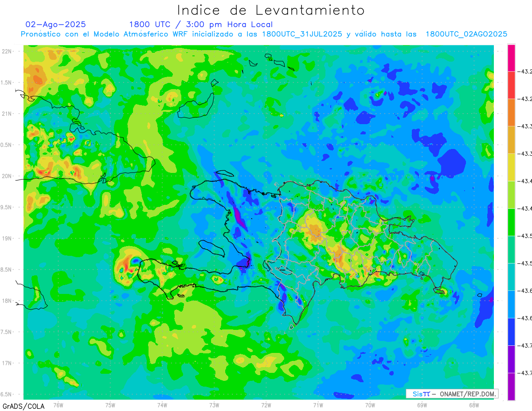This screenshot has width=532, height=411.
Task: Click the amber-gold legend color segment
Action: click(511, 140)
